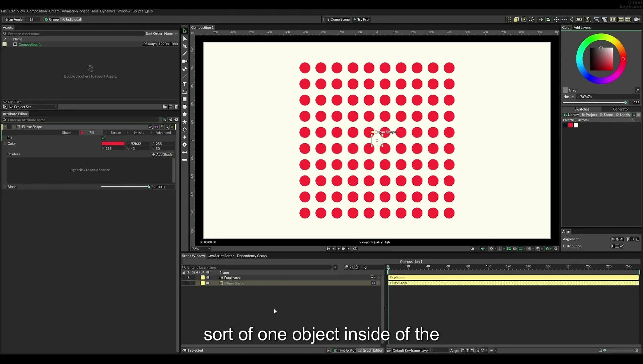Screen dimensions: 643x364
Task: Click the camera tool icon
Action: pos(185,61)
